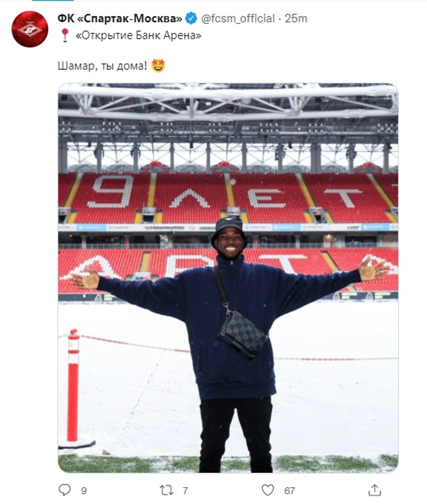This screenshot has height=504, width=427.
Task: Click the blue verified badge
Action: pos(192,18)
